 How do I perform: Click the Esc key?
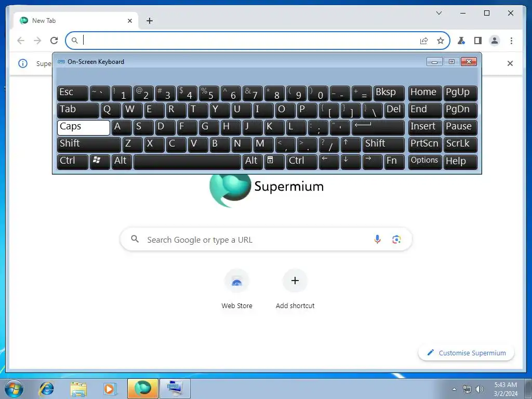click(73, 94)
